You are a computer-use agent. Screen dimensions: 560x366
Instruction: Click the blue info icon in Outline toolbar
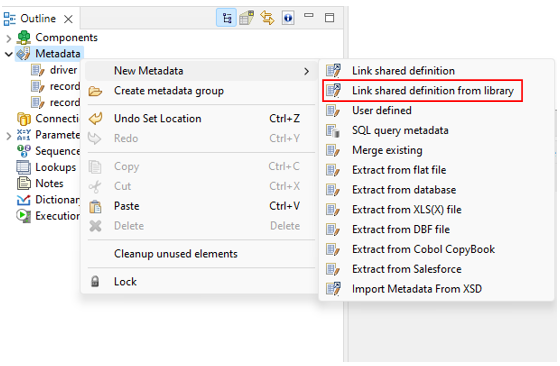click(x=288, y=17)
